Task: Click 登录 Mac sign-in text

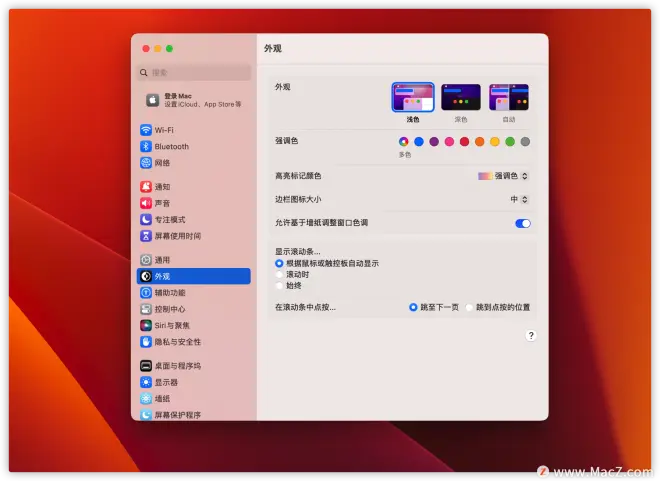Action: [x=178, y=96]
